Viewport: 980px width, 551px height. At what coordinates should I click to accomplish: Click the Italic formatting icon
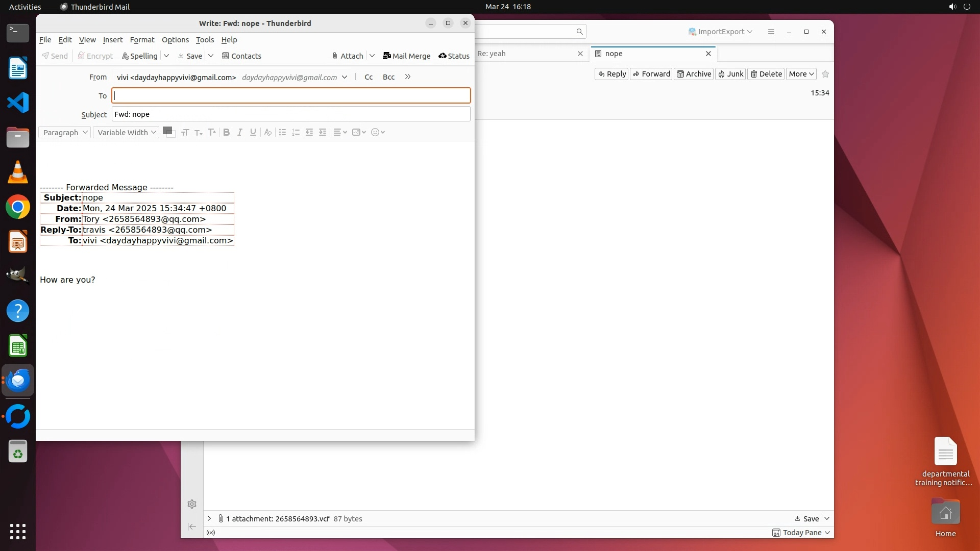click(x=239, y=132)
